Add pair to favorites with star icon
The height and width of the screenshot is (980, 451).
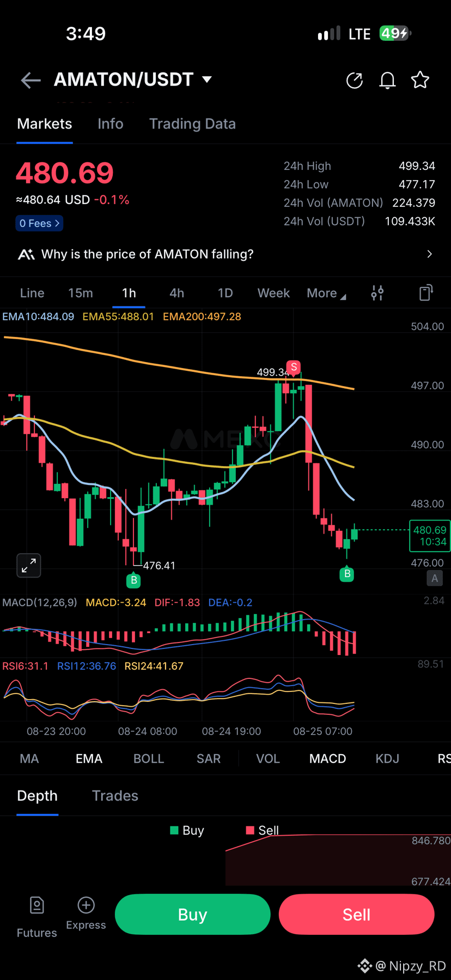pos(420,80)
